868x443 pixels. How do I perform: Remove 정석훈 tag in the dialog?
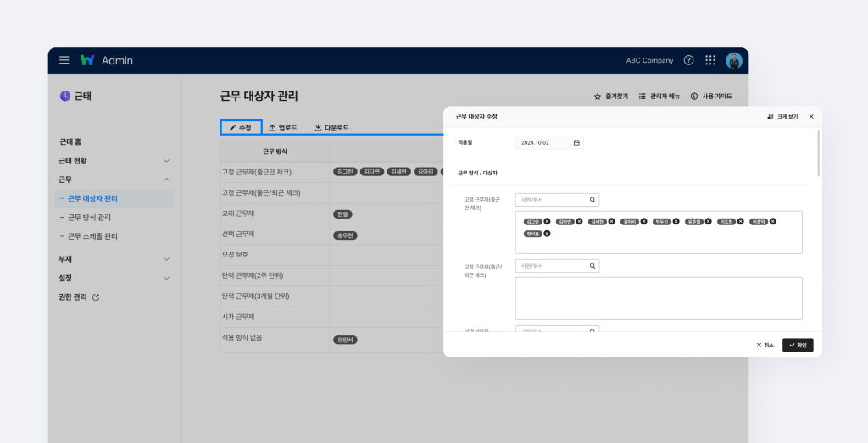[x=547, y=234]
